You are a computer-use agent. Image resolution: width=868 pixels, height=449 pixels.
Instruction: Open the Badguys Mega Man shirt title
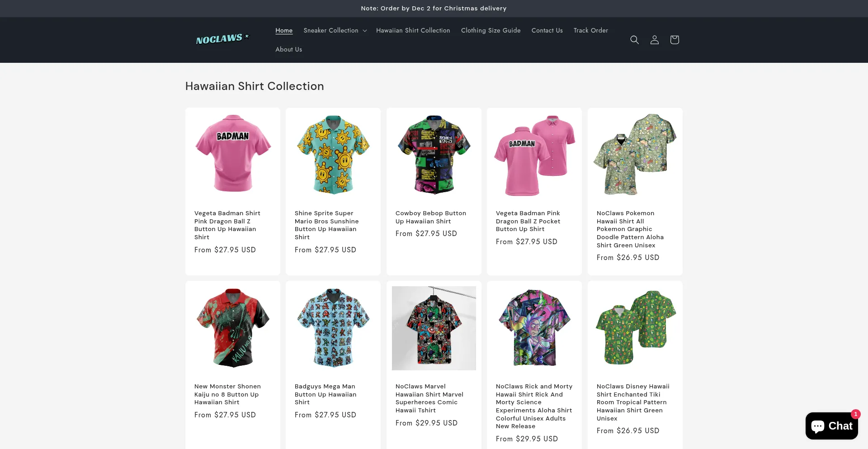point(325,394)
